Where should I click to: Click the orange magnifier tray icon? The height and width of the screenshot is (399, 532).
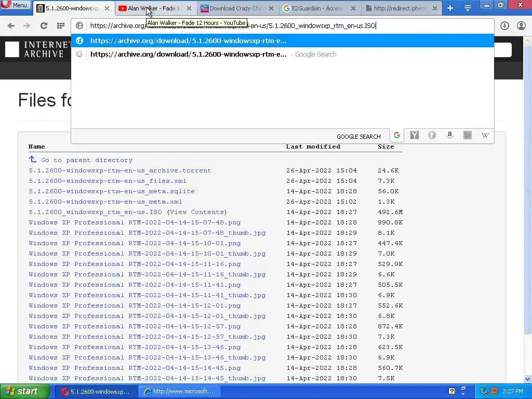pos(494,392)
